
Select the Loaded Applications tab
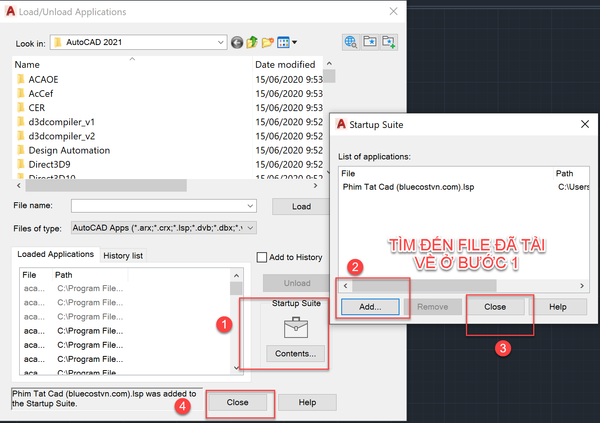click(x=56, y=255)
